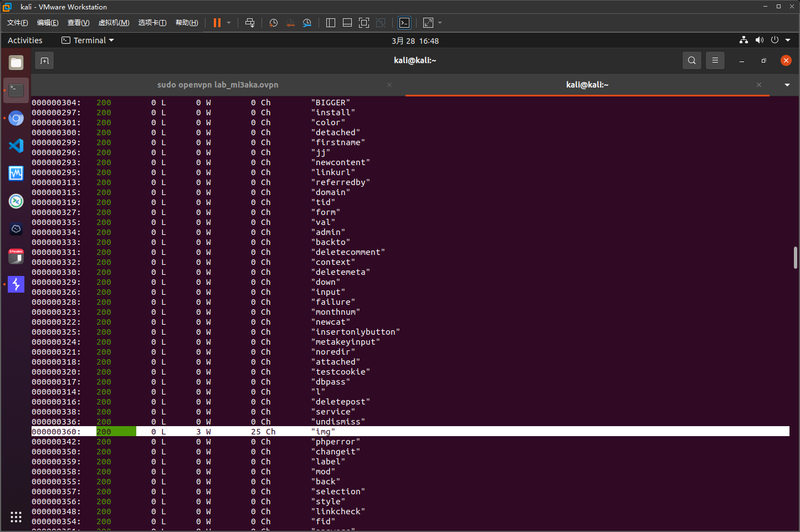Click the power icon in the top bar
800x532 pixels.
click(x=775, y=40)
